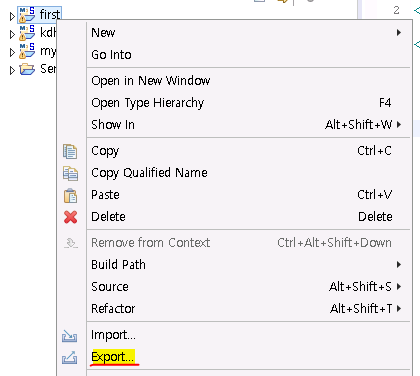Click the Alt+Shift+W shortcut text
Image resolution: width=420 pixels, height=376 pixels.
[359, 125]
